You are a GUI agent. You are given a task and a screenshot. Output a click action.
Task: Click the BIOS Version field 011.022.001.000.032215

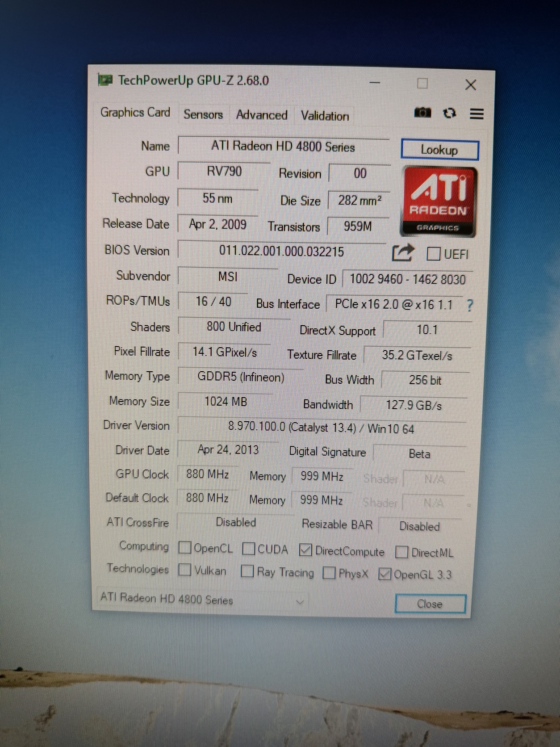[x=282, y=251]
